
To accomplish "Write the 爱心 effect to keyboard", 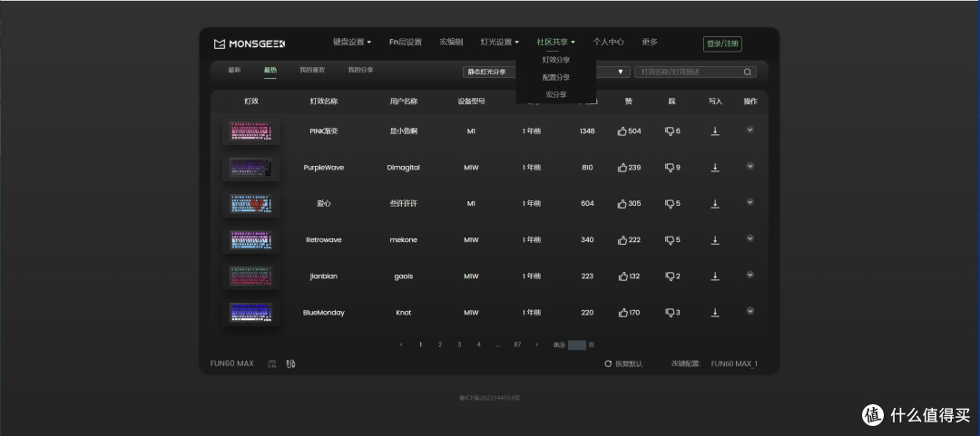I will pyautogui.click(x=715, y=204).
